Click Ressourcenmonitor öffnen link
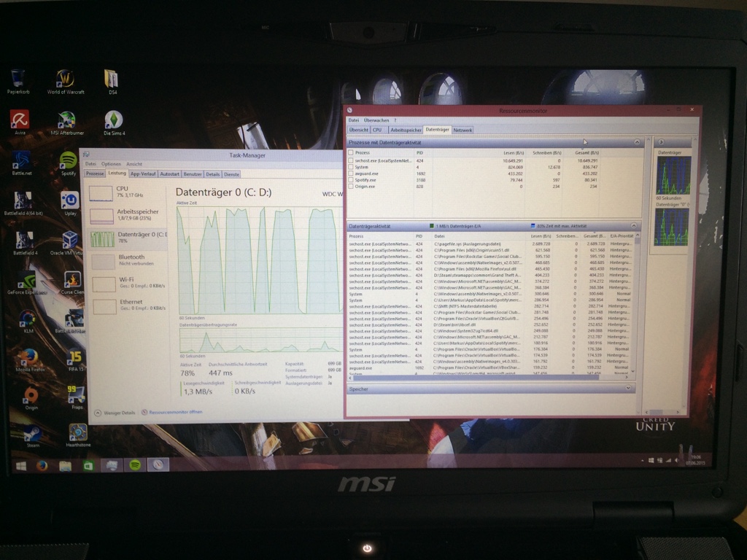Viewport: 747px width, 560px height. pyautogui.click(x=175, y=412)
